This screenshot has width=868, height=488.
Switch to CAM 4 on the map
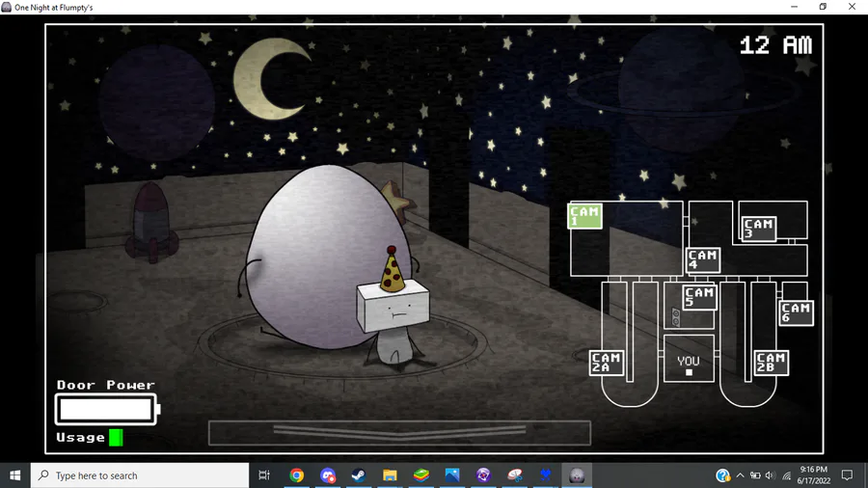703,259
